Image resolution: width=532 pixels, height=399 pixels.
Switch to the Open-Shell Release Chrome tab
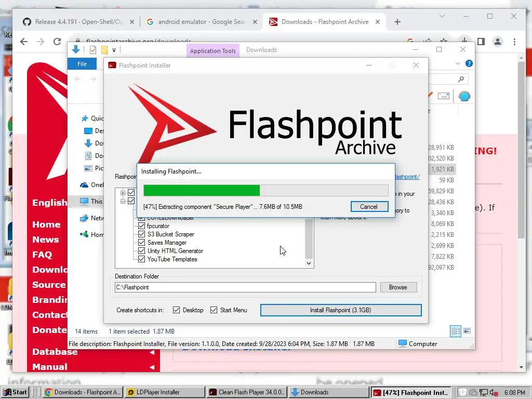pos(78,22)
